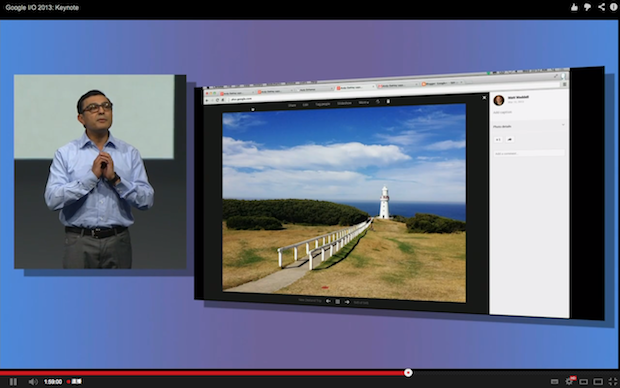620x388 pixels.
Task: Select Edit in the photo toolbar
Action: (306, 105)
